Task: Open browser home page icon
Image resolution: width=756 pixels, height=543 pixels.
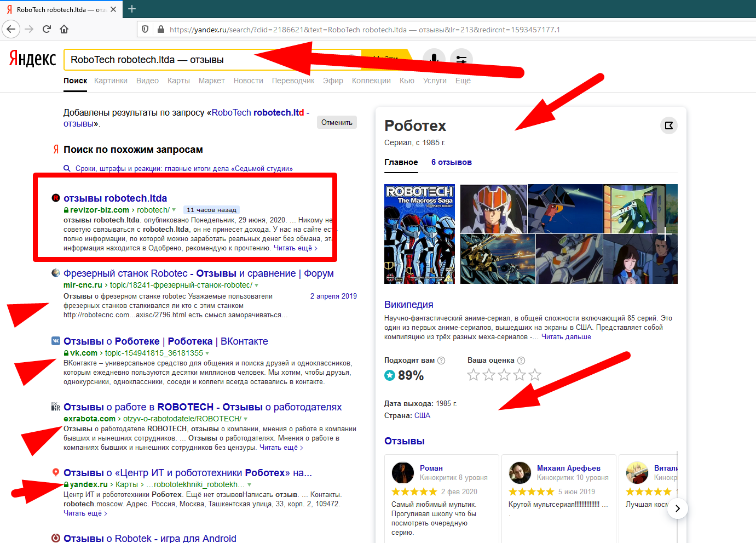Action: (64, 29)
